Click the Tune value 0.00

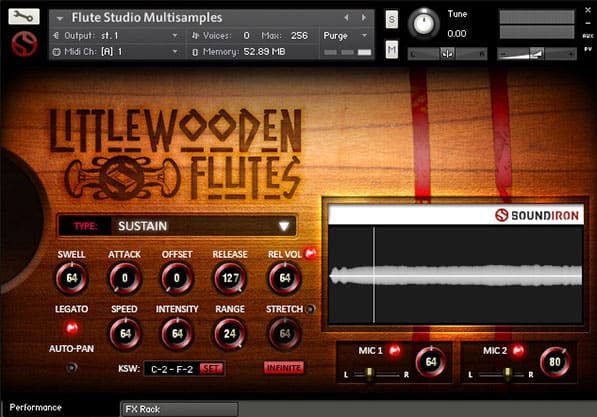tap(457, 34)
